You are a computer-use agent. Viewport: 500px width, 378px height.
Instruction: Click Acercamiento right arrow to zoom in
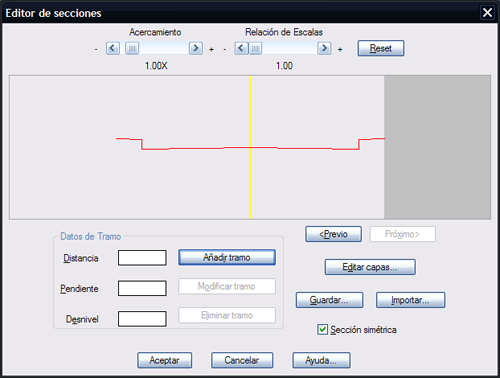196,49
